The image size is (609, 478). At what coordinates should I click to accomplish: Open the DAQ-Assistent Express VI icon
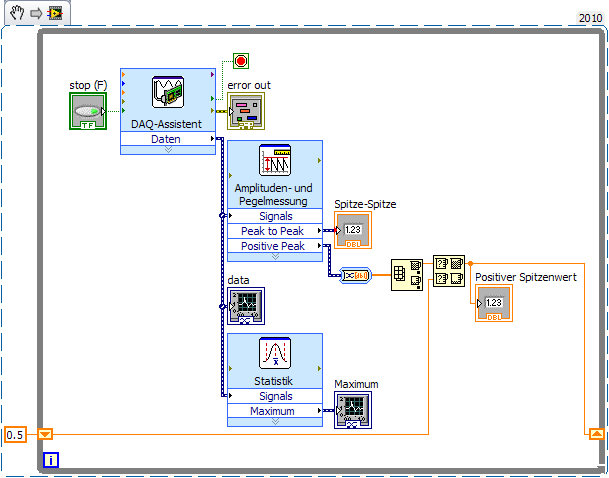(x=168, y=92)
